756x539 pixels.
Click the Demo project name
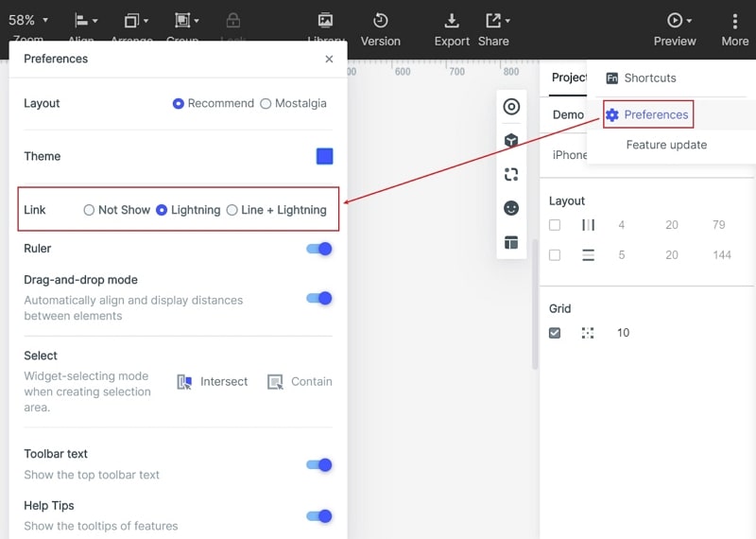pyautogui.click(x=568, y=114)
